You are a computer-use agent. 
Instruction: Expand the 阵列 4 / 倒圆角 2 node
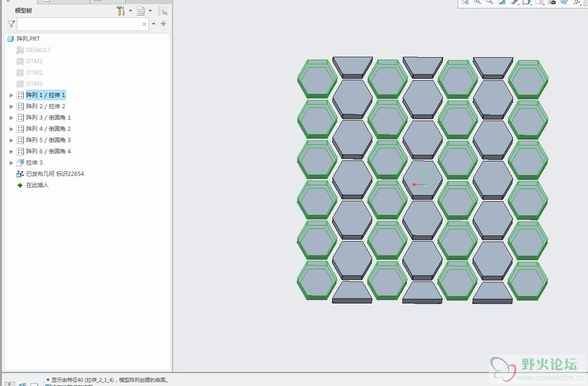point(12,129)
